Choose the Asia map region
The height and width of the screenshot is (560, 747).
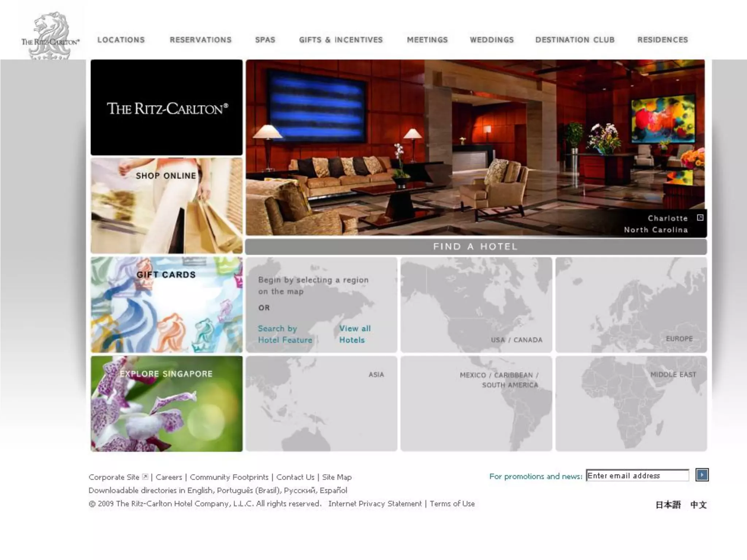tap(321, 404)
